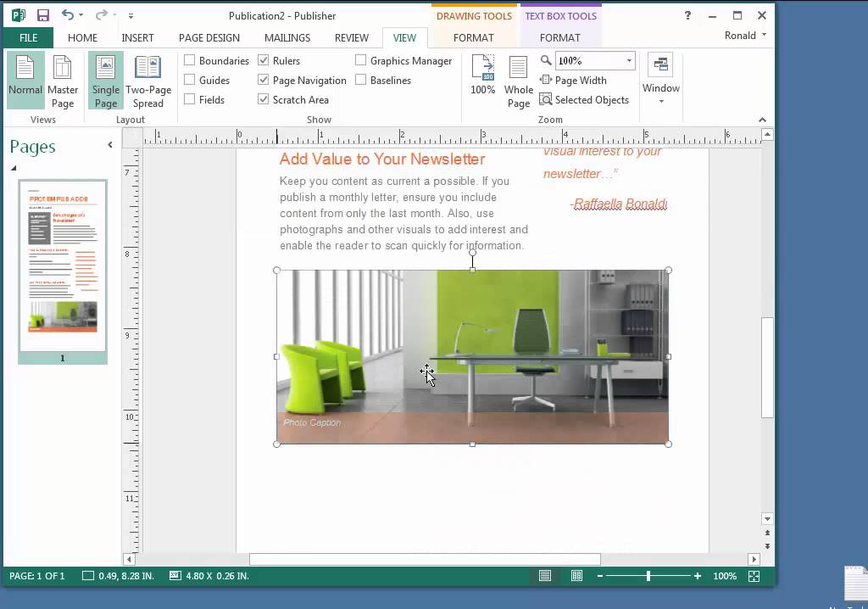Set zoom to 100% using ribbon button

482,75
